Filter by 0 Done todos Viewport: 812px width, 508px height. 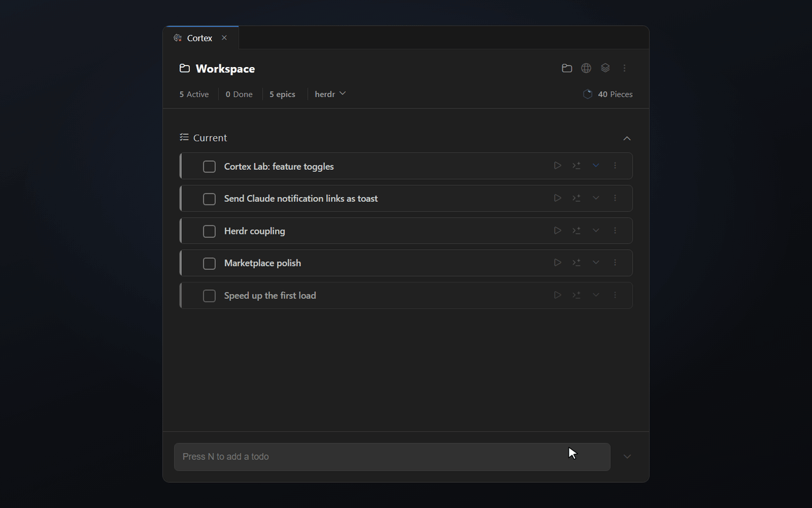tap(239, 94)
